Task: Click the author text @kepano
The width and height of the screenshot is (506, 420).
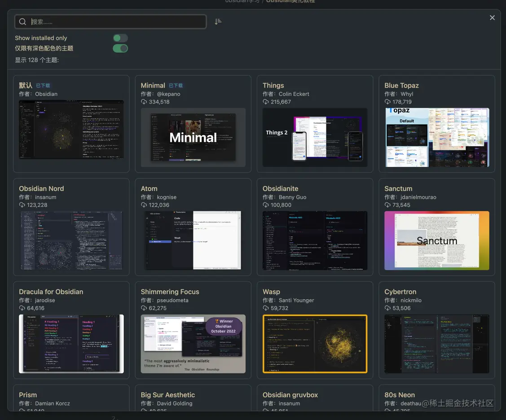Action: [x=169, y=94]
